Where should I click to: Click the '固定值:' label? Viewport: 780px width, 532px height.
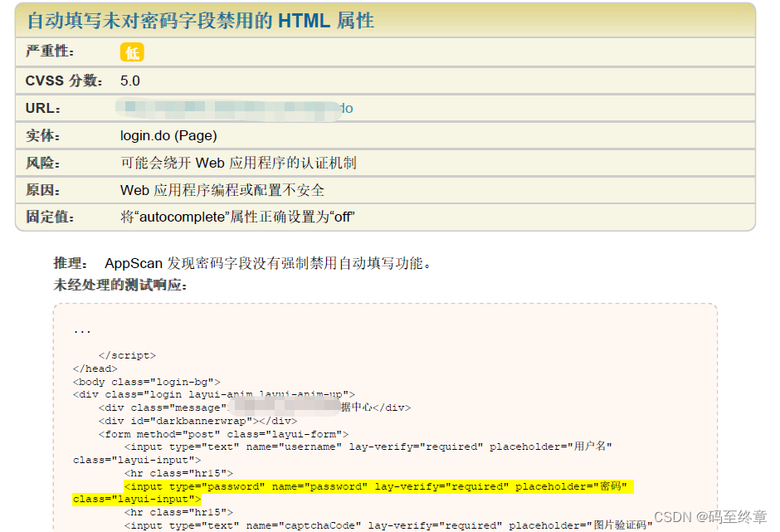tap(50, 217)
